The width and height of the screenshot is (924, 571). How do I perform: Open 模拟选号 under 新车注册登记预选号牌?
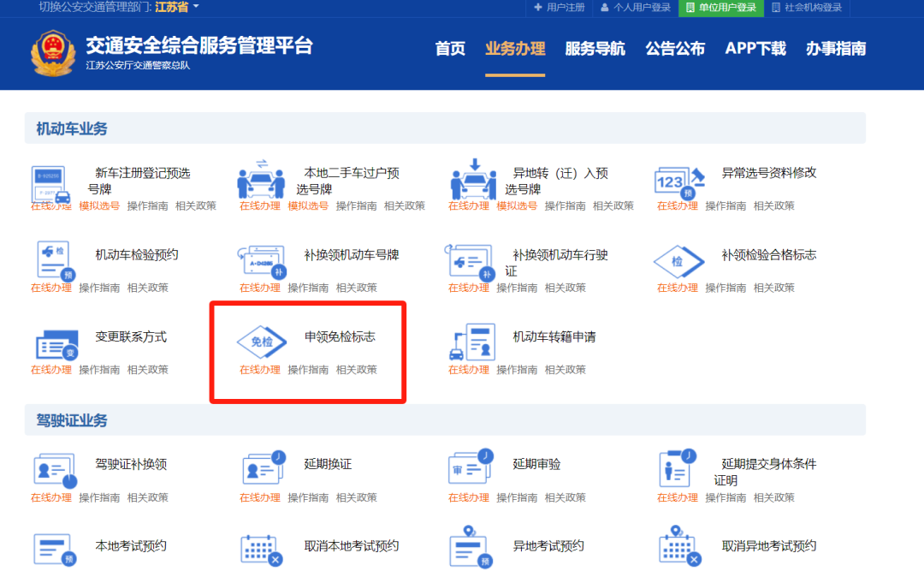[x=99, y=206]
